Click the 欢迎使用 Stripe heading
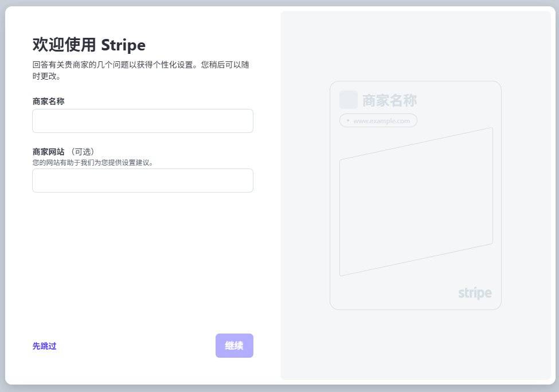Viewport: 559px width, 392px height. [x=89, y=45]
